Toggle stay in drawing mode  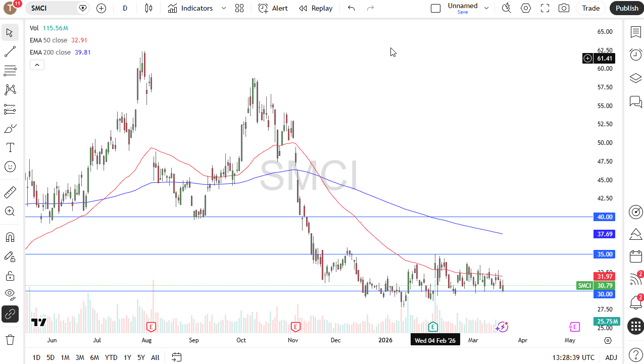(10, 256)
